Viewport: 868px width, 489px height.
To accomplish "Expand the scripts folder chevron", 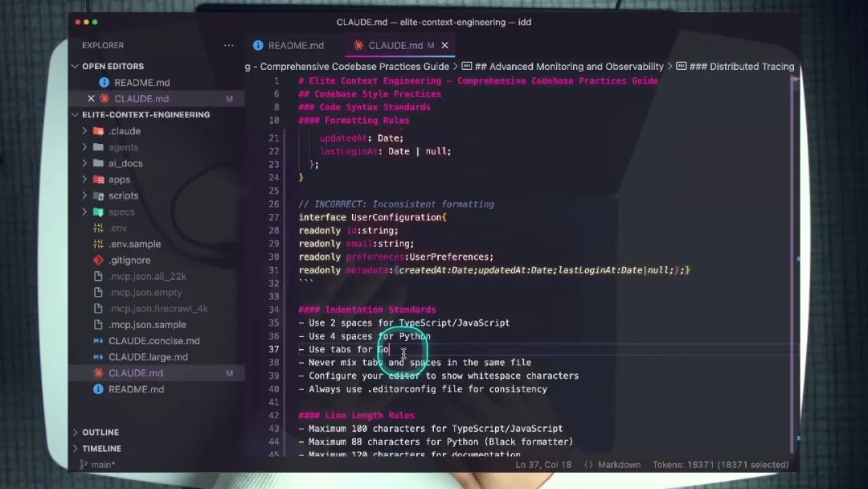I will click(84, 195).
